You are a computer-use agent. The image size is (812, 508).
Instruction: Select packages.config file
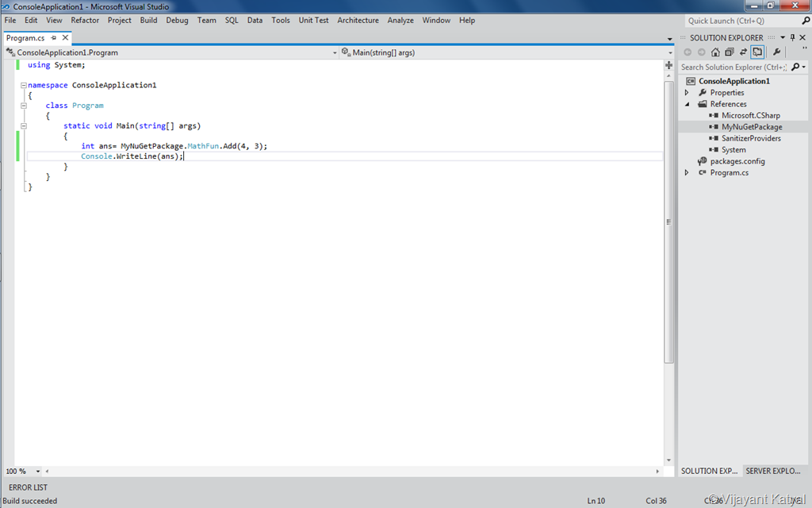[x=737, y=160]
